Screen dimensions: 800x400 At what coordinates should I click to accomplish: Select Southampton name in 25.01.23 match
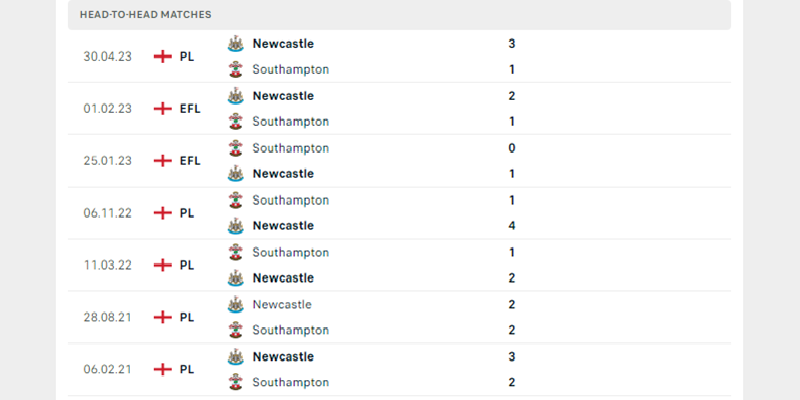290,148
